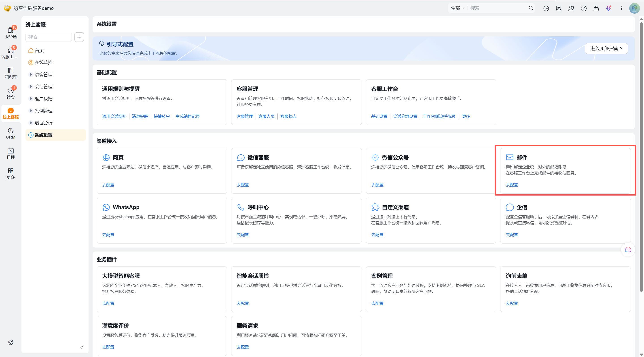644x357 pixels.
Task: Click 去配置 under 微信客服
Action: click(242, 185)
